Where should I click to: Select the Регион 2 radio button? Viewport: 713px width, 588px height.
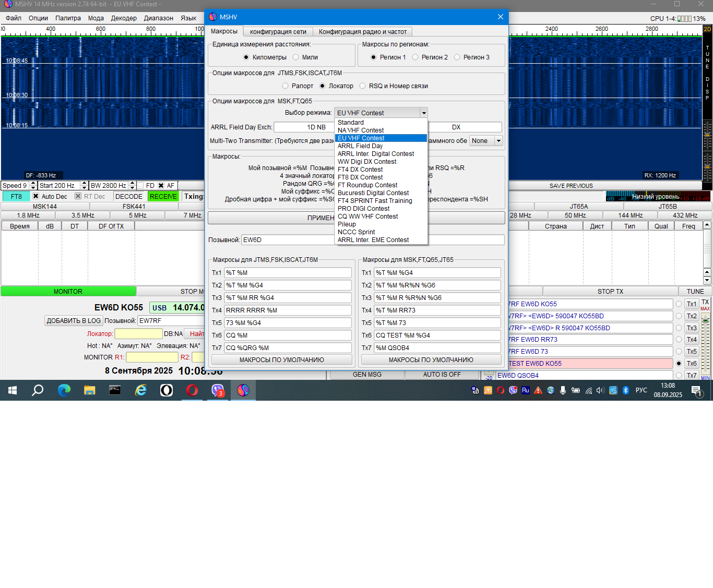pyautogui.click(x=415, y=57)
